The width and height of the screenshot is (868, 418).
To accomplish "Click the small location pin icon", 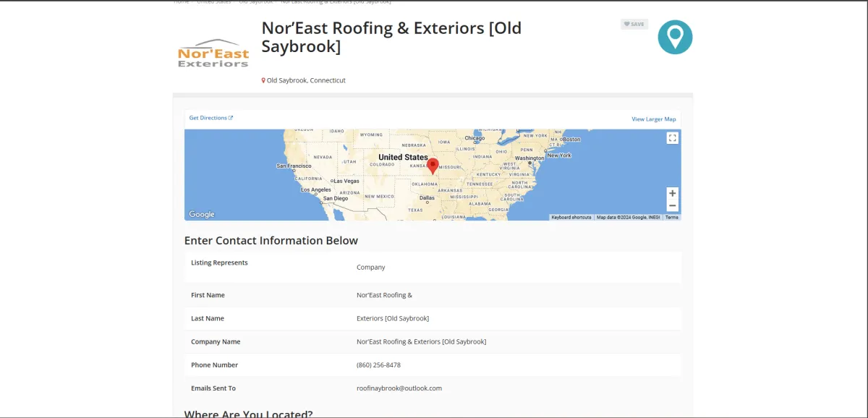I will click(263, 80).
